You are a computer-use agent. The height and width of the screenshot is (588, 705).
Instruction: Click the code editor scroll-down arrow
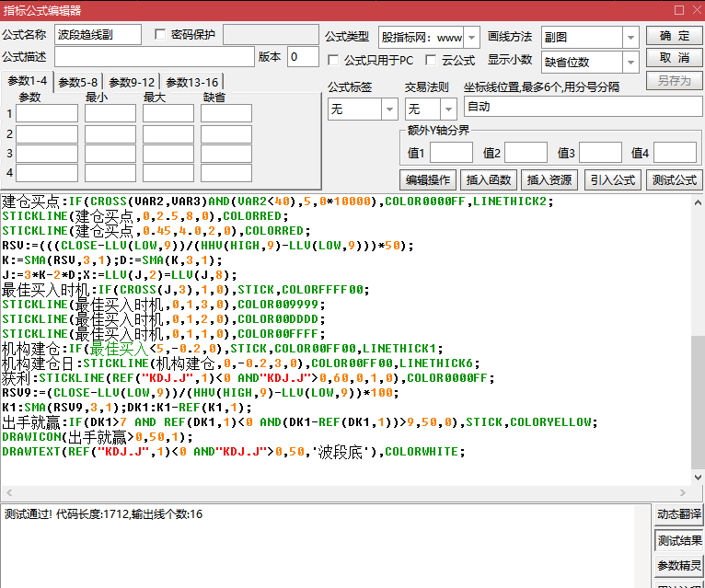(698, 477)
